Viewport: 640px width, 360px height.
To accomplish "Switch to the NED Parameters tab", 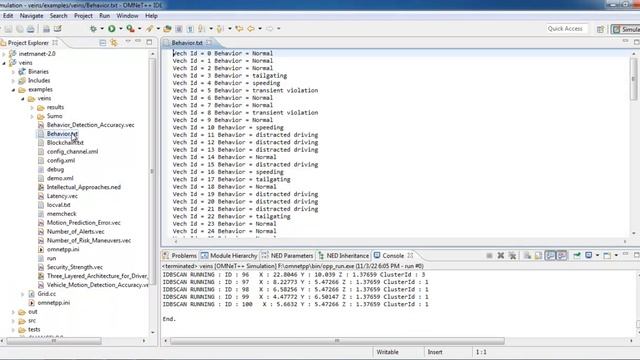I will (287, 256).
